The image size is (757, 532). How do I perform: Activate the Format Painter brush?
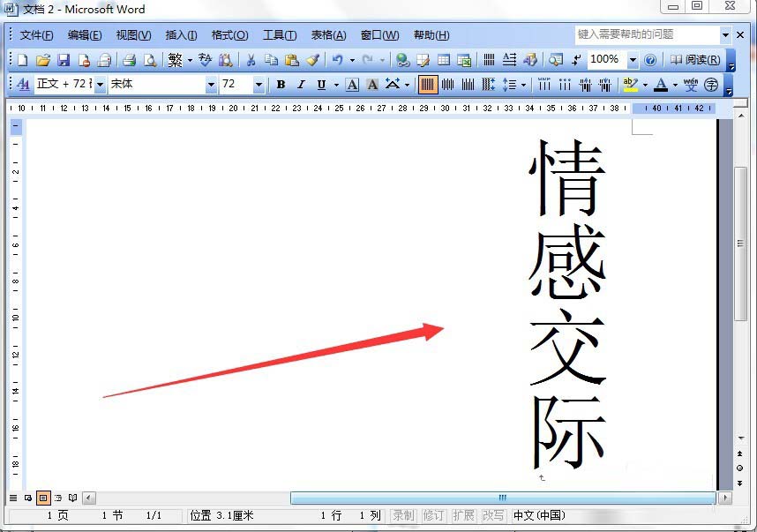(x=312, y=60)
